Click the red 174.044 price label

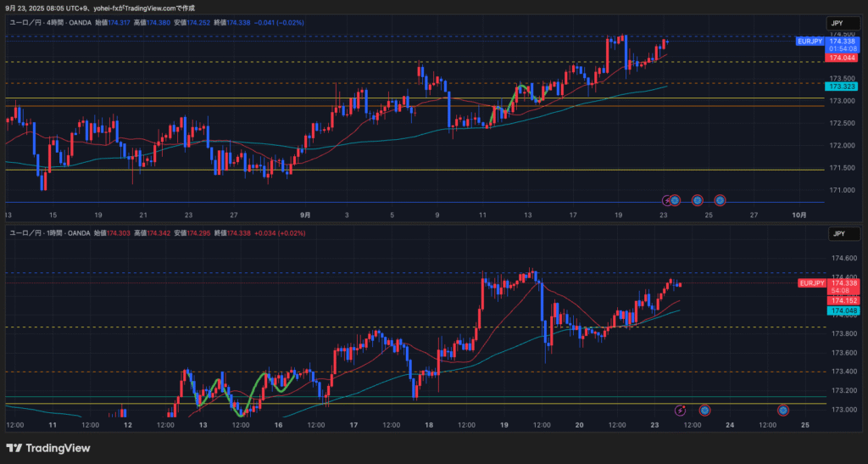[x=842, y=58]
